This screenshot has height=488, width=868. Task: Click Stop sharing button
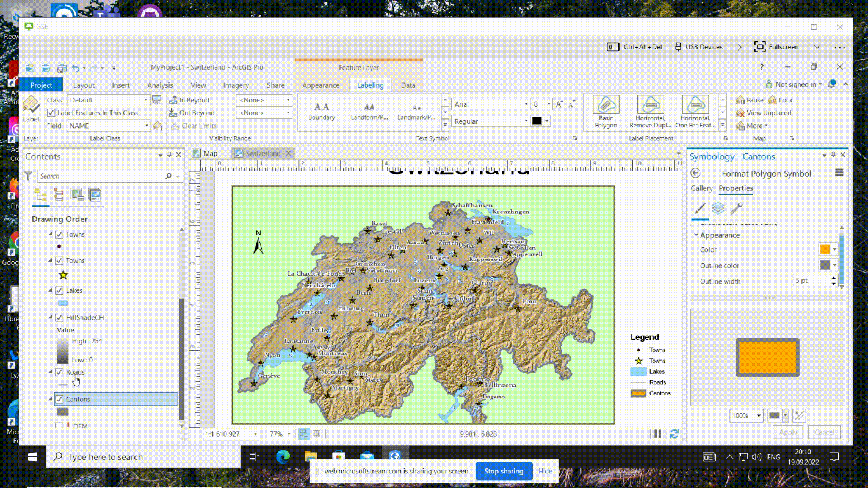pos(504,471)
